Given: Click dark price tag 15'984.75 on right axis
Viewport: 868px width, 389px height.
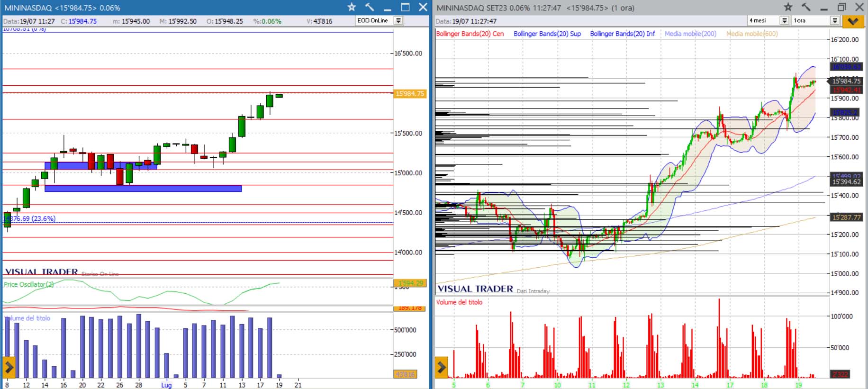Looking at the screenshot, I should click(x=846, y=81).
